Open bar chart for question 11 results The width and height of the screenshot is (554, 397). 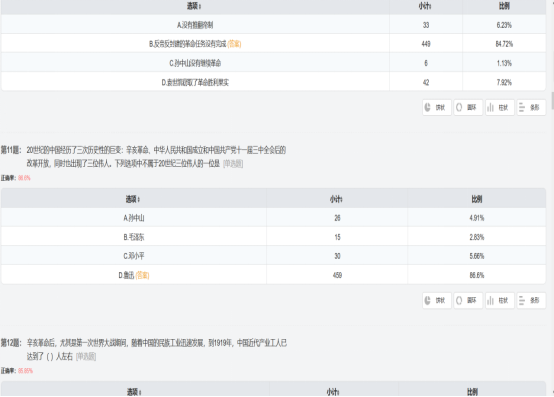pyautogui.click(x=531, y=301)
